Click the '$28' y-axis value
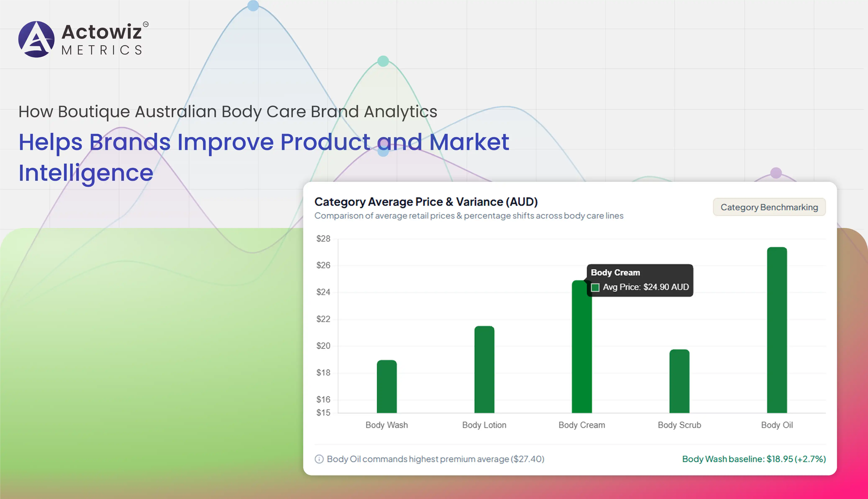Screen dimensions: 868x499 click(x=323, y=239)
